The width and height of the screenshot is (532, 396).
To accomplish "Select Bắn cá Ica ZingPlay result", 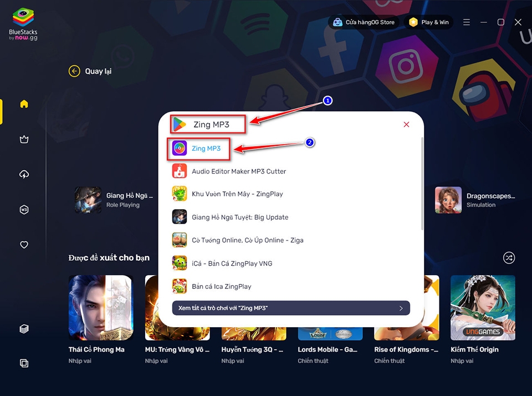I will tap(222, 287).
